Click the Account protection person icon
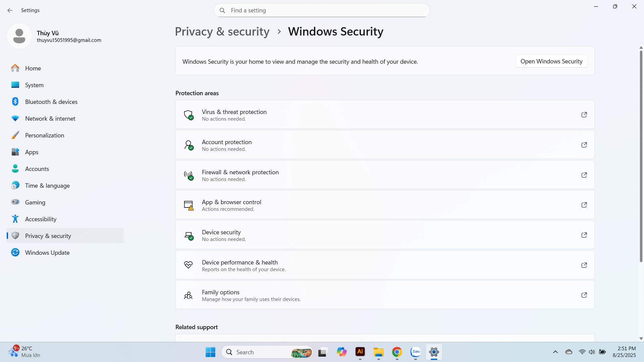This screenshot has height=362, width=644. point(189,145)
